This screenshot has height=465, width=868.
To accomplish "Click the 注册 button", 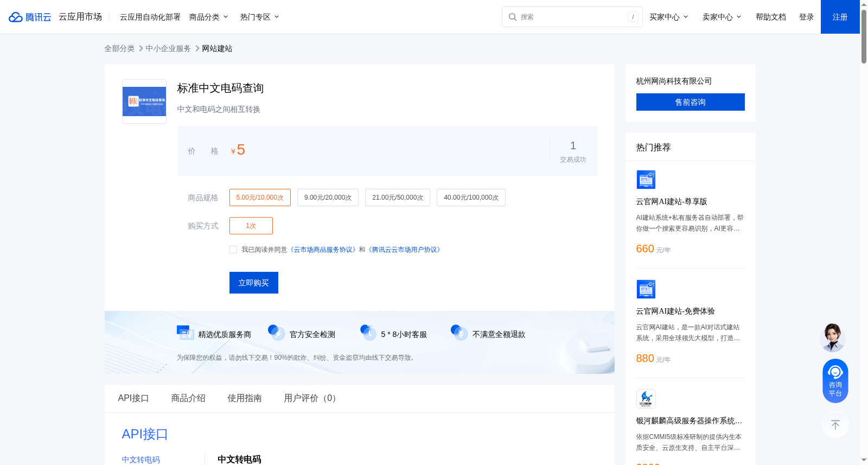I will click(840, 17).
